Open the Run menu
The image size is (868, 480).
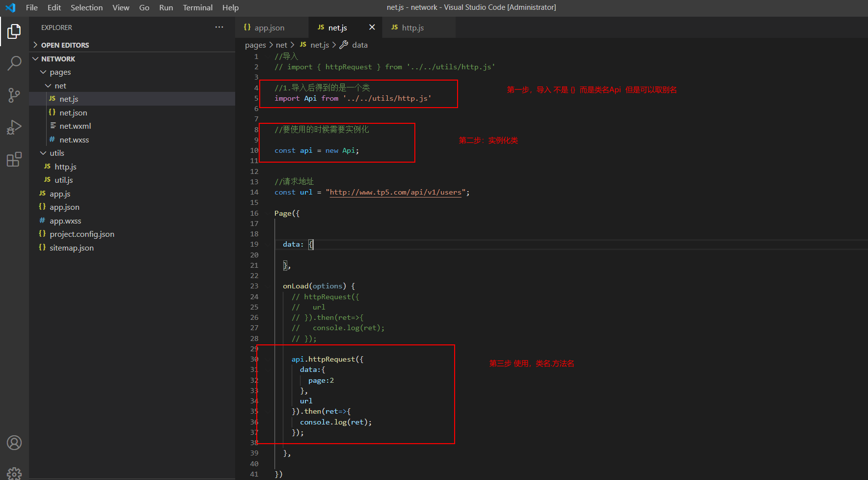166,7
